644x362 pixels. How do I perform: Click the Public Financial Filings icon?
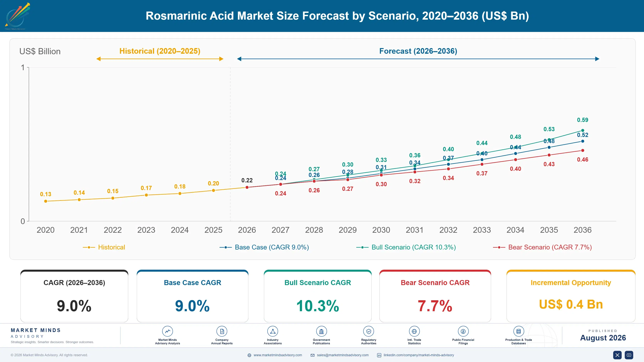pos(463,331)
